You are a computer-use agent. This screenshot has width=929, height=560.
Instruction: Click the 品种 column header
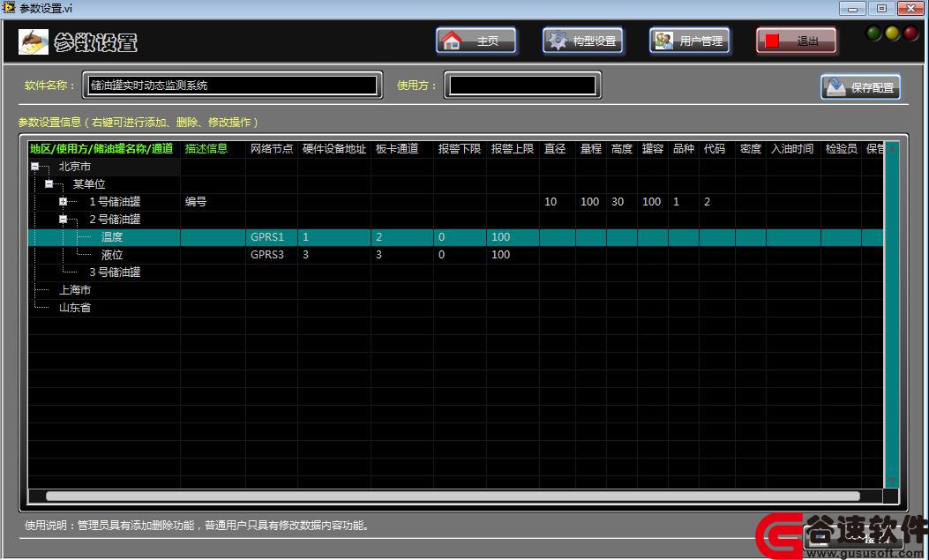pos(683,148)
